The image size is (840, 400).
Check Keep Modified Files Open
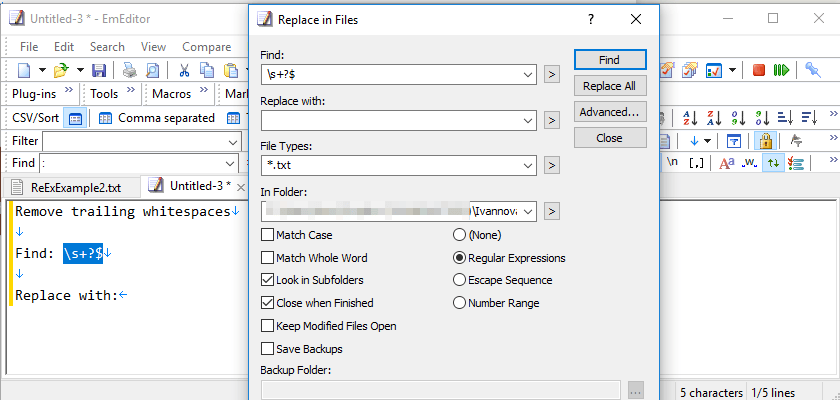pyautogui.click(x=267, y=326)
